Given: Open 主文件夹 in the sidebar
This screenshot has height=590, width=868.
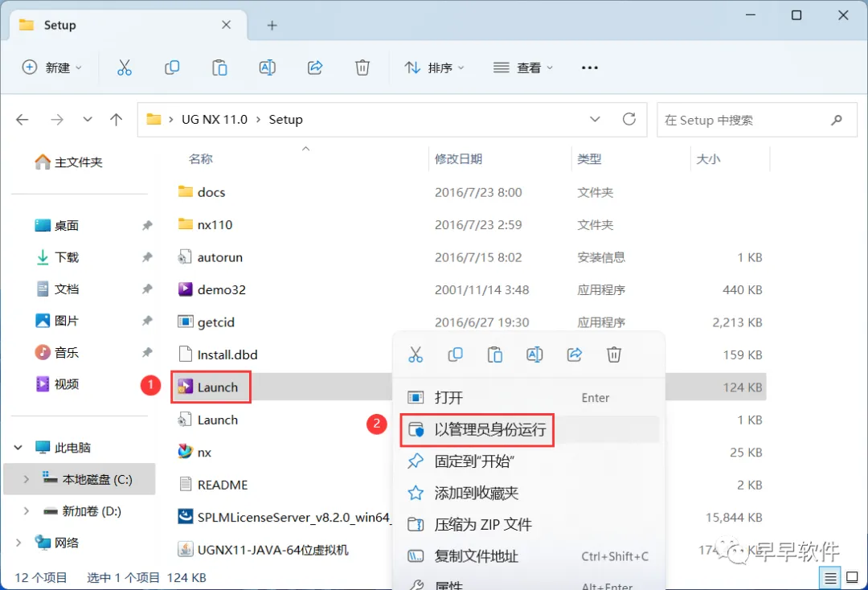Looking at the screenshot, I should point(68,162).
